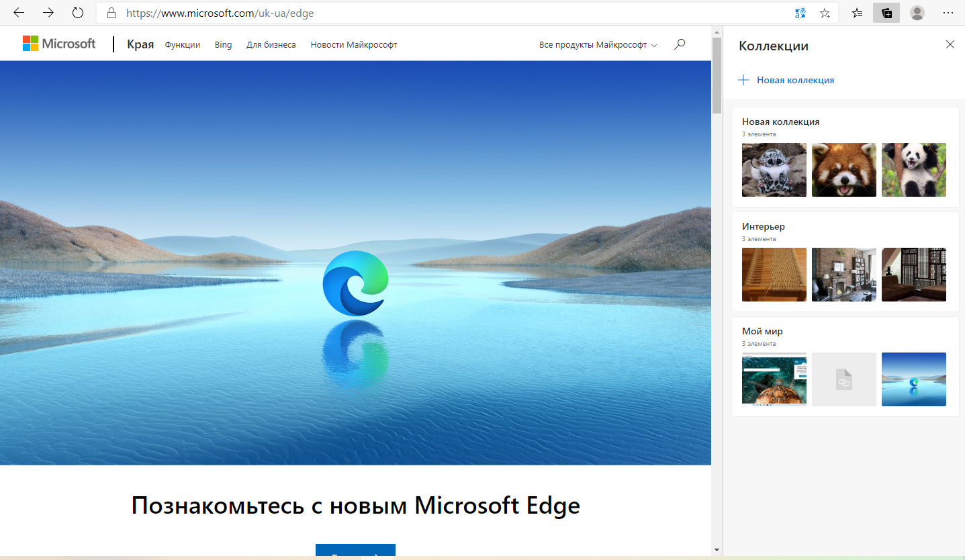Click the Microsoft logo
Screen dimensions: 965x560
(59, 44)
